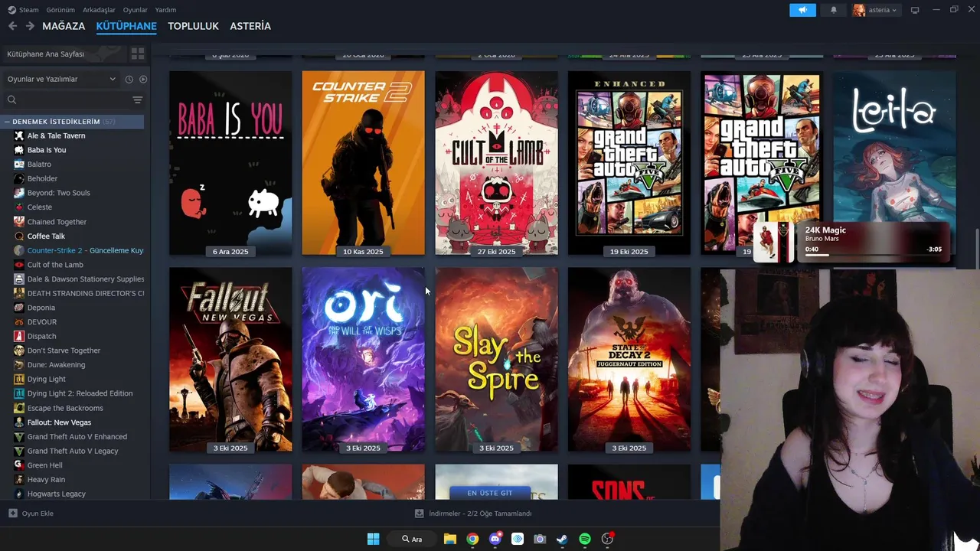Click the library vertical scrollbar
Screen dimensions: 980x551
pyautogui.click(x=976, y=249)
